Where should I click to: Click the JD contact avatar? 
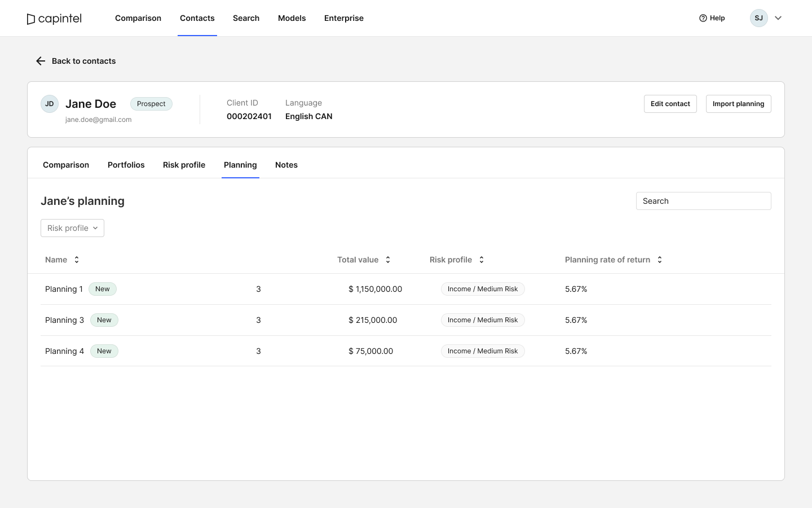50,104
